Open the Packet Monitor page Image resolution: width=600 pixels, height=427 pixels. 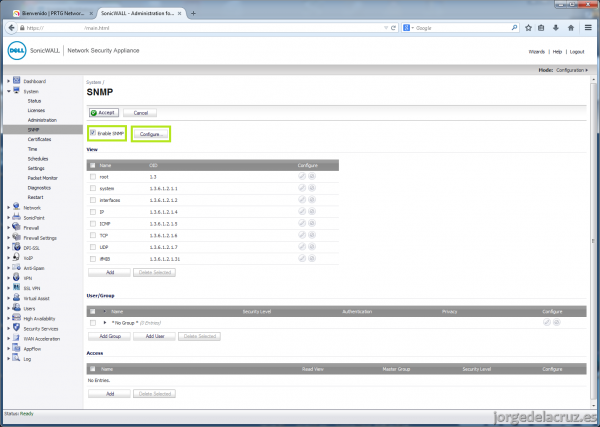coord(42,178)
